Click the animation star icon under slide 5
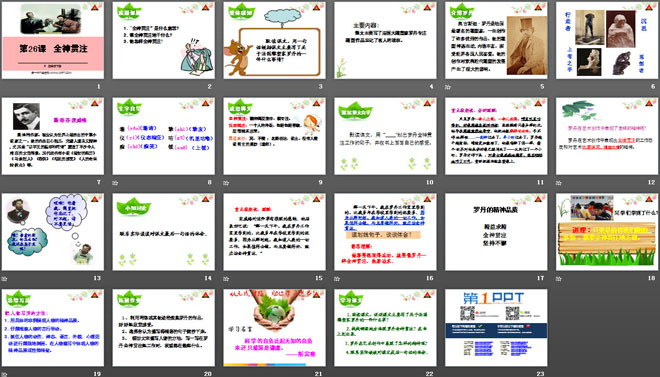Screen dimensions: 660x377 [448, 87]
